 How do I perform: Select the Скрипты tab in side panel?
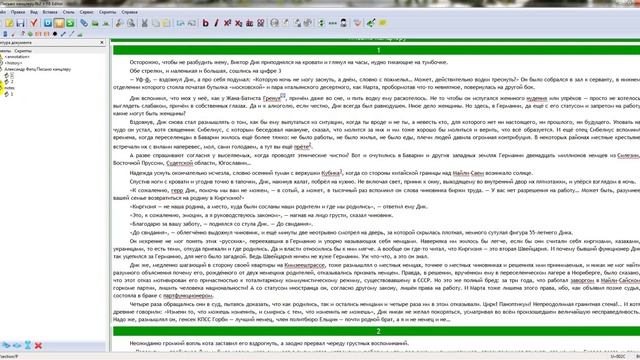[23, 51]
